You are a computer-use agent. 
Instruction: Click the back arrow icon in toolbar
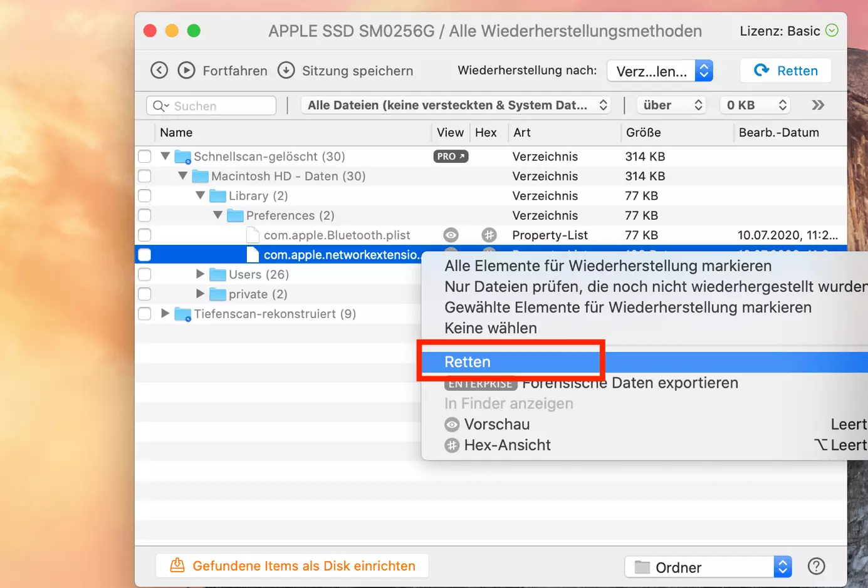point(159,70)
